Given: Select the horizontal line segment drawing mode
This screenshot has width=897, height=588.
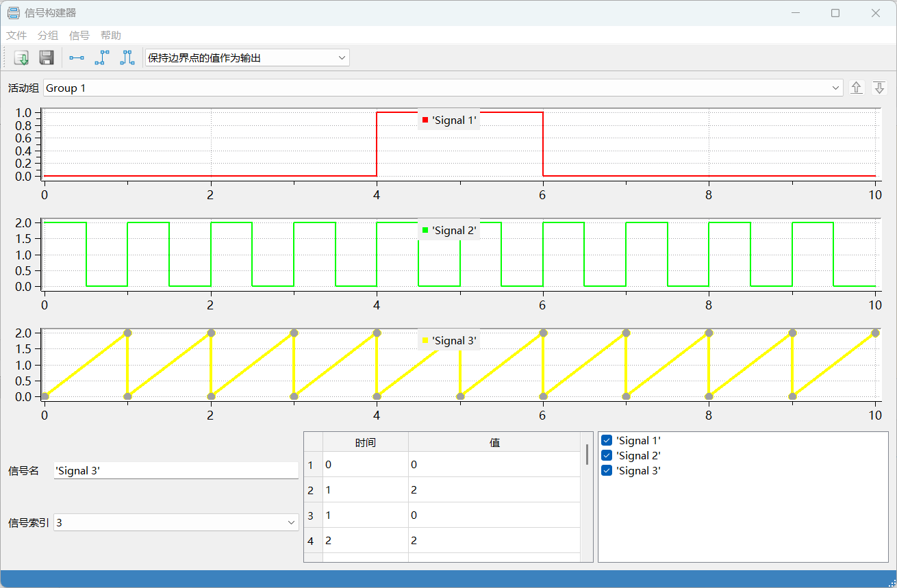Looking at the screenshot, I should 76,57.
